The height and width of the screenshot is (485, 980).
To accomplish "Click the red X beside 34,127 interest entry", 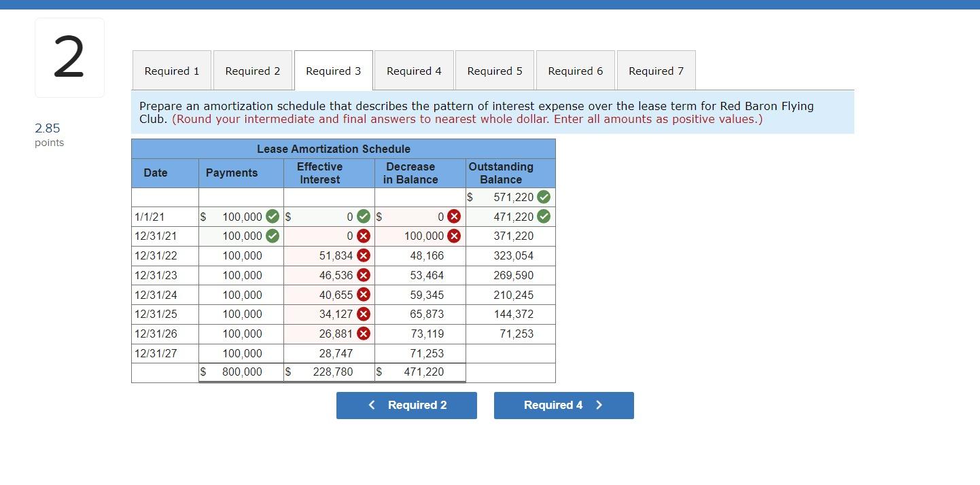I will (363, 314).
